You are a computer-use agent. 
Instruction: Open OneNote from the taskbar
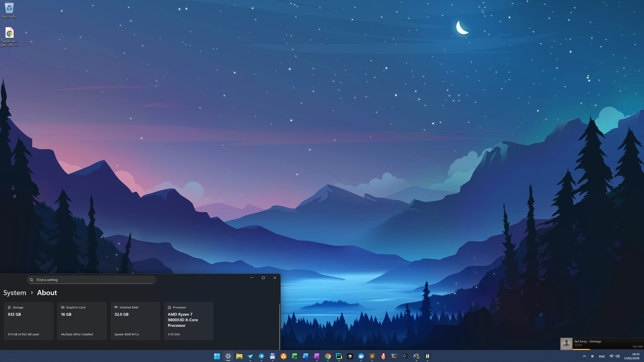[317, 356]
